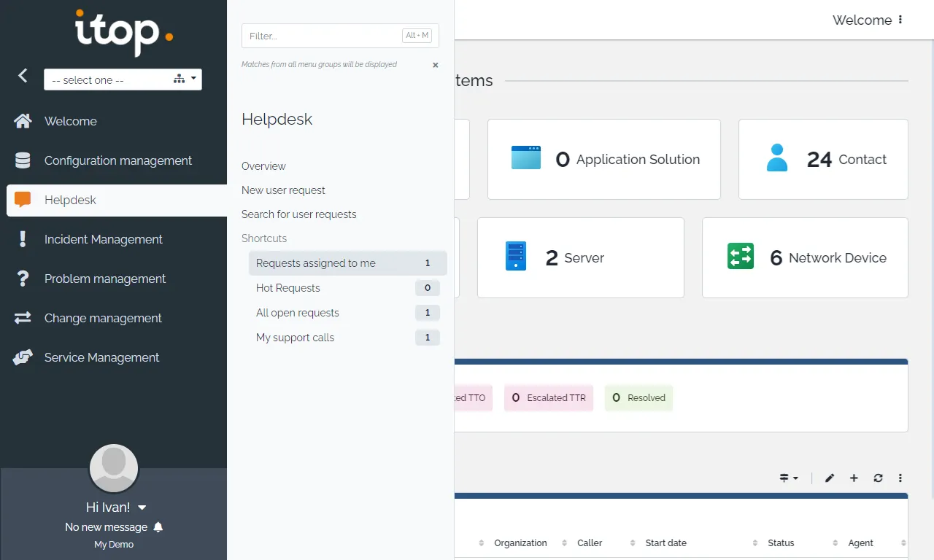934x560 pixels.
Task: Open Hot Requests shortcut
Action: 347,288
